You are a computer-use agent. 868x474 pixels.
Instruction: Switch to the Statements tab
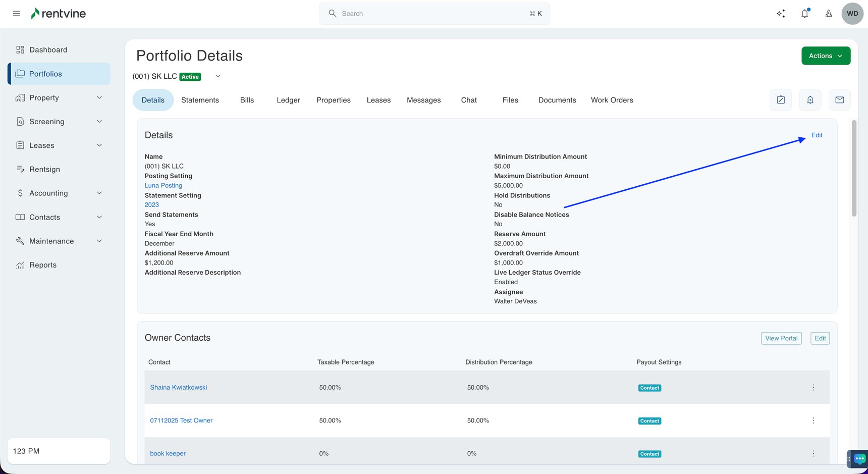click(200, 100)
